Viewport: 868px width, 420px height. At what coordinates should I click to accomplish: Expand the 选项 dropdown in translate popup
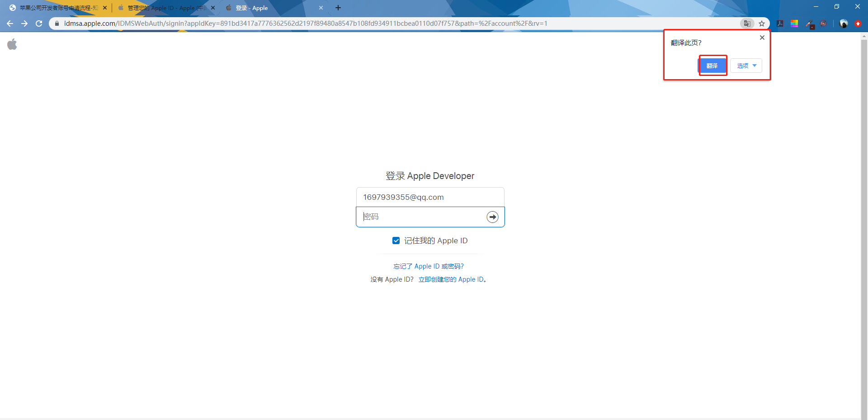click(x=746, y=66)
